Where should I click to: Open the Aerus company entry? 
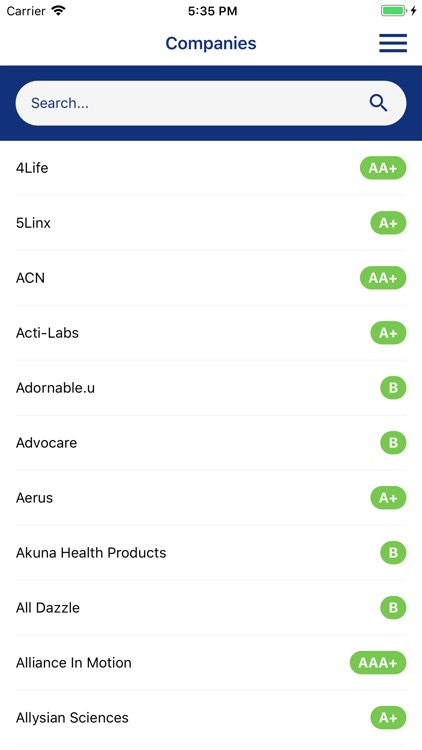pos(211,498)
